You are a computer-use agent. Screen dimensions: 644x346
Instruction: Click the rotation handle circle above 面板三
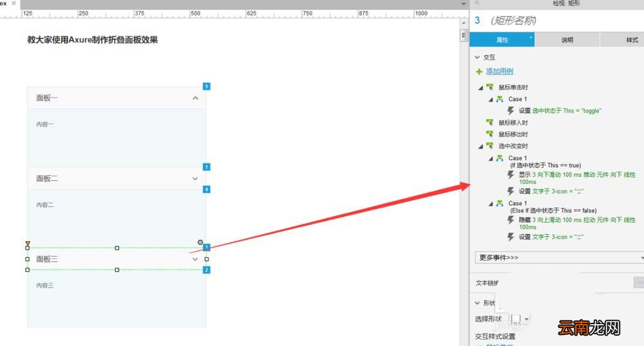coord(200,242)
